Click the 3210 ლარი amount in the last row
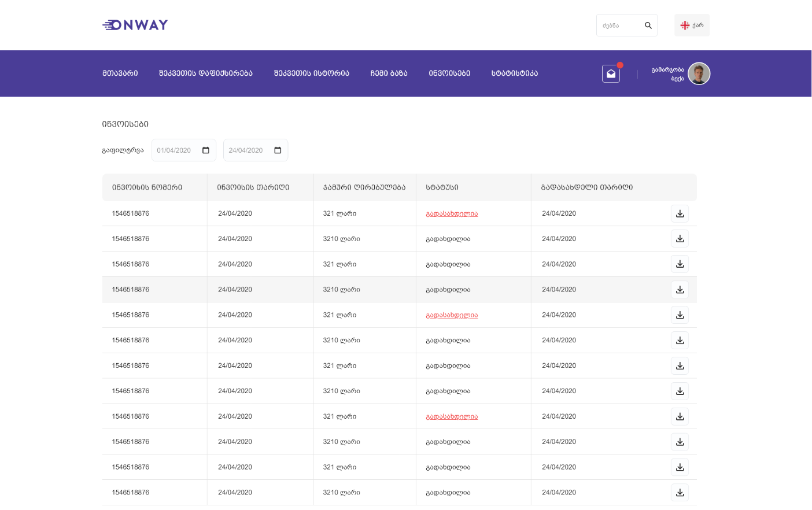Image resolution: width=812 pixels, height=510 pixels. coord(341,493)
